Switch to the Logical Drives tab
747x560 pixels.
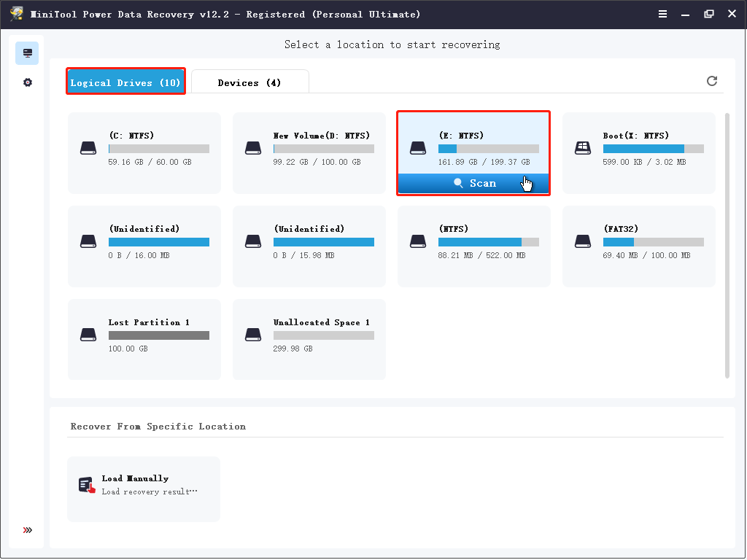tap(125, 82)
